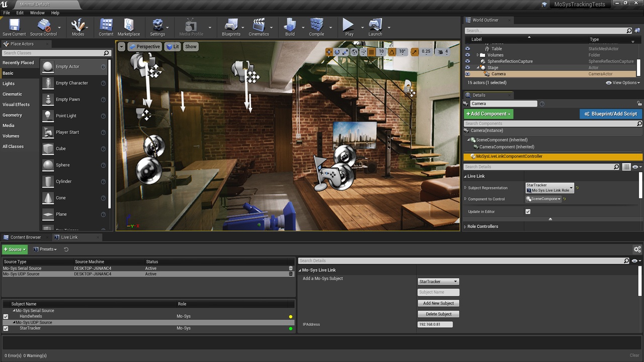The image size is (644, 362).
Task: Open the Content browser toolbar icon
Action: tap(106, 27)
